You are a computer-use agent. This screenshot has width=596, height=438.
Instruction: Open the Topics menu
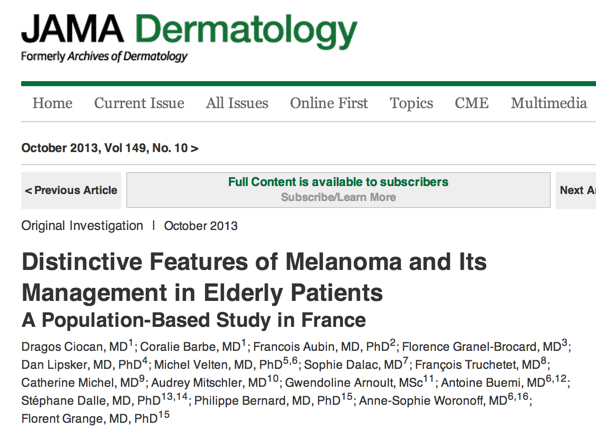tap(411, 103)
